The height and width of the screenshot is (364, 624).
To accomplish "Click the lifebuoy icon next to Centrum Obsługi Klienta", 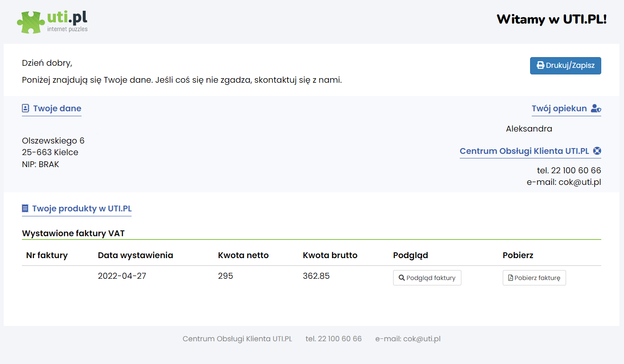I will click(x=597, y=151).
